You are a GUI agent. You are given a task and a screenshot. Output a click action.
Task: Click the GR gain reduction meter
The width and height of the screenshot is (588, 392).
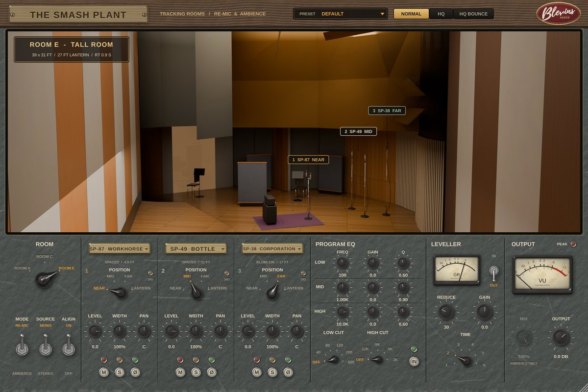coord(457,269)
